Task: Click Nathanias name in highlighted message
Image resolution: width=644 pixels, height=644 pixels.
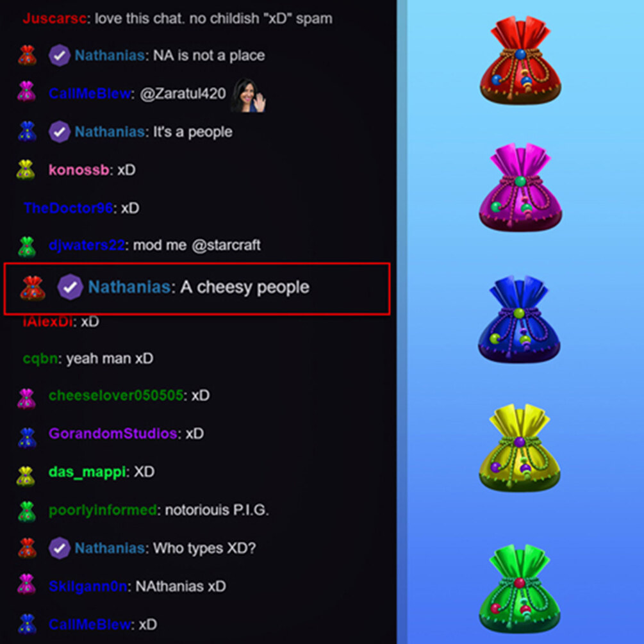Action: (x=129, y=287)
